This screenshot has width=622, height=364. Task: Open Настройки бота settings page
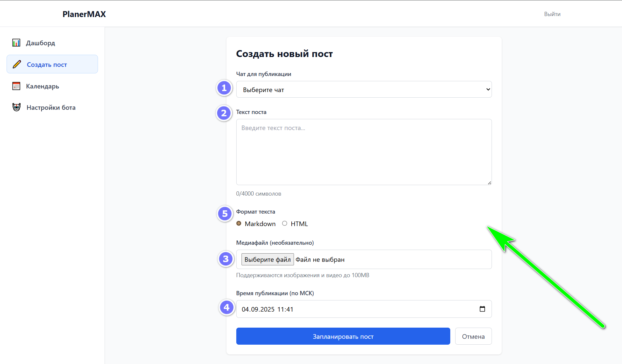point(52,107)
